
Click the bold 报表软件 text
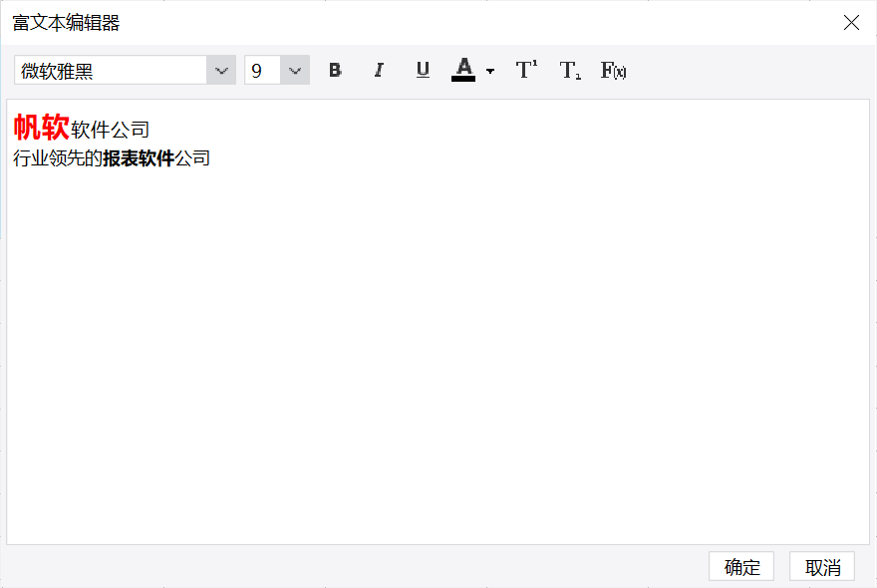coord(139,158)
